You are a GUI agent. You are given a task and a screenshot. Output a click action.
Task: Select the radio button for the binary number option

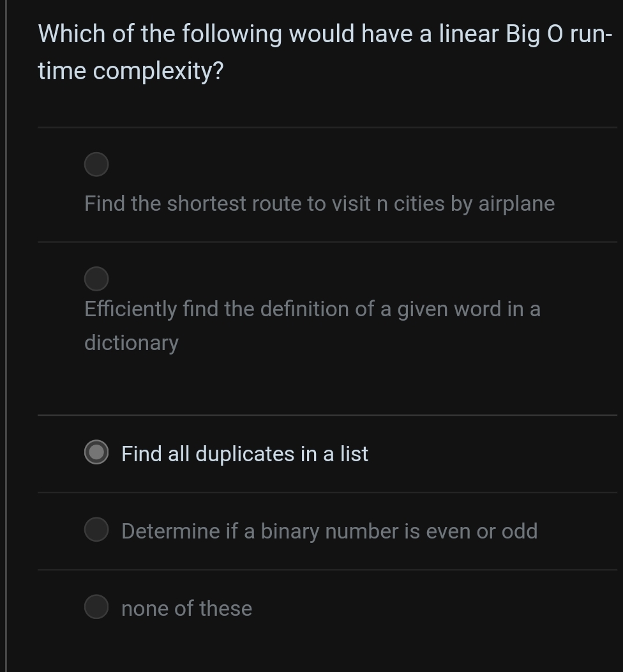tap(96, 529)
